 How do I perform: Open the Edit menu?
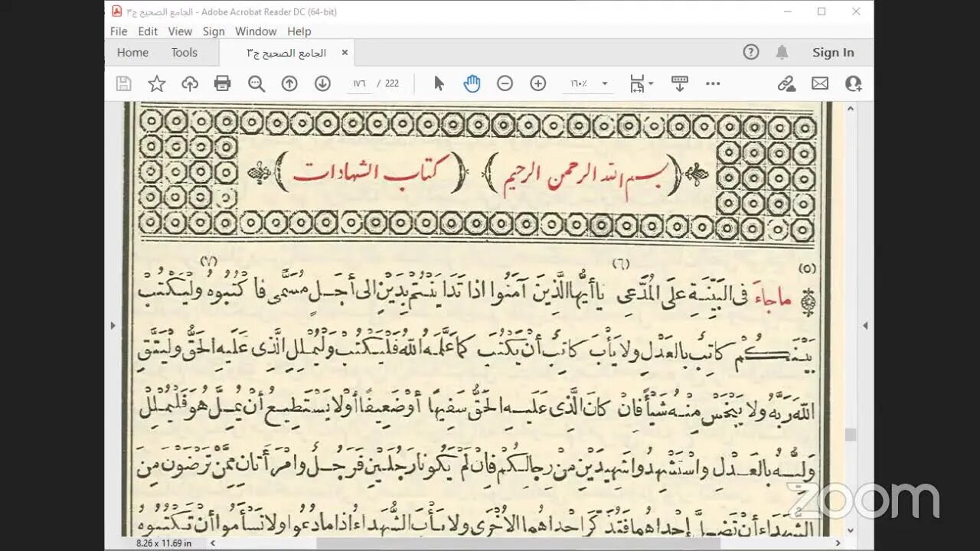pos(148,31)
